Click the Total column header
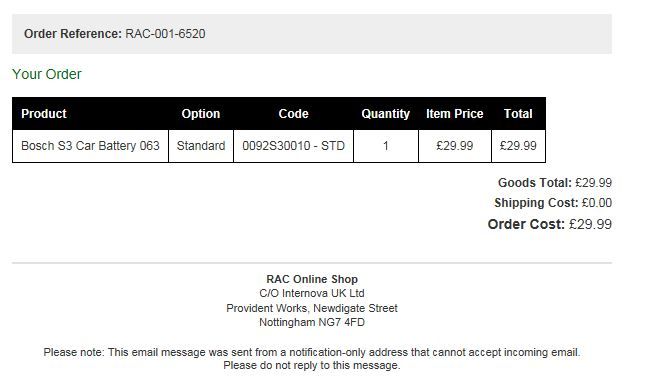Screen dimensions: 666x386 pos(518,114)
